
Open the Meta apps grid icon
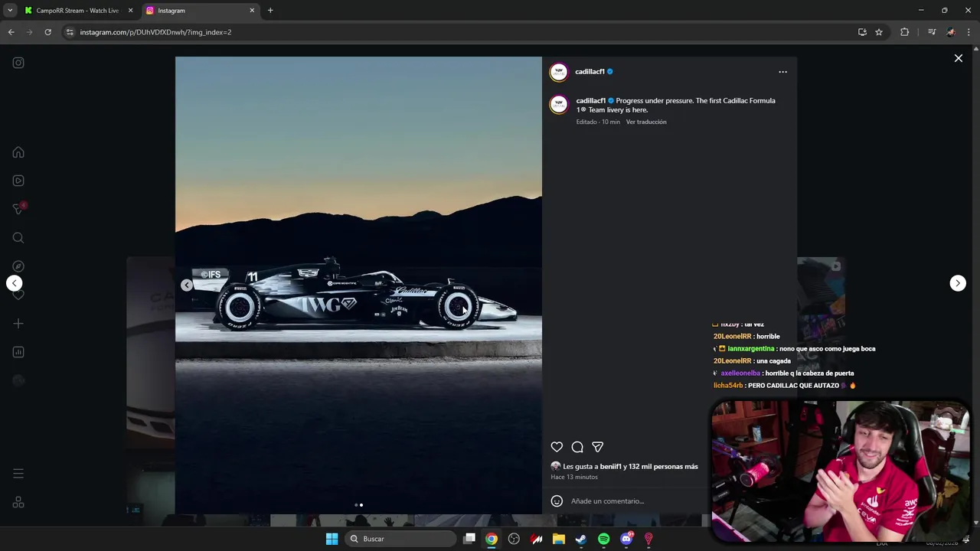tap(18, 502)
